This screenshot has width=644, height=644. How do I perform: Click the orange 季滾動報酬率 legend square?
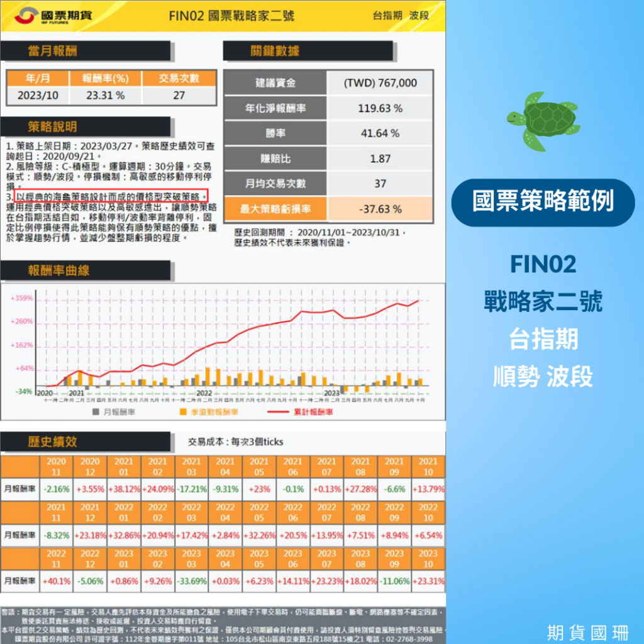[183, 411]
